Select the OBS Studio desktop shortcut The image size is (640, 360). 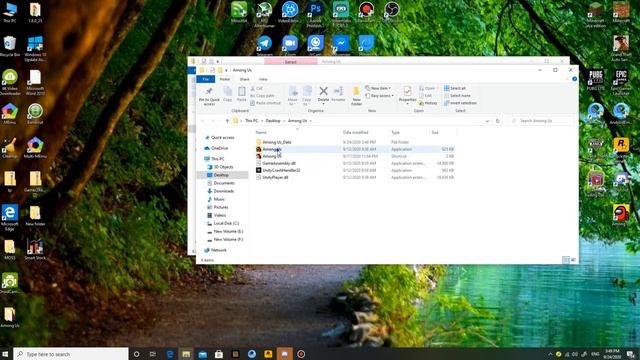point(391,11)
